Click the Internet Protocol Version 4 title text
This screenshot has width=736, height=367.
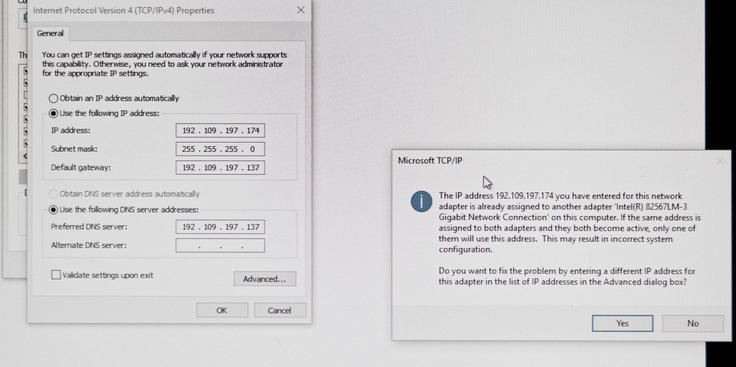(x=123, y=10)
